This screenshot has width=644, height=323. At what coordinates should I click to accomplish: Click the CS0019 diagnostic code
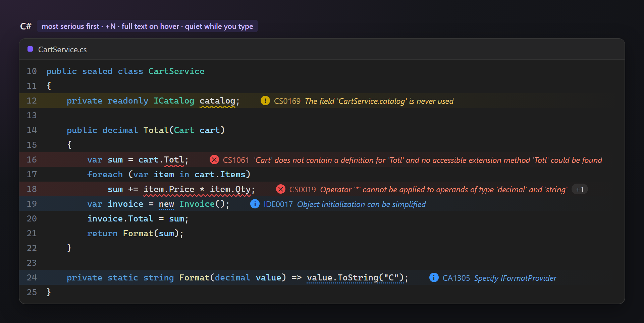303,190
